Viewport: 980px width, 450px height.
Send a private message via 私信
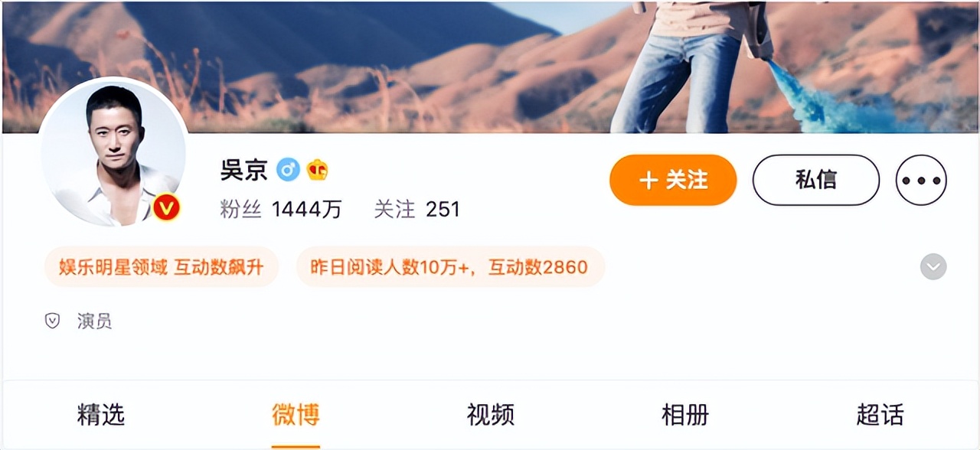click(x=816, y=180)
